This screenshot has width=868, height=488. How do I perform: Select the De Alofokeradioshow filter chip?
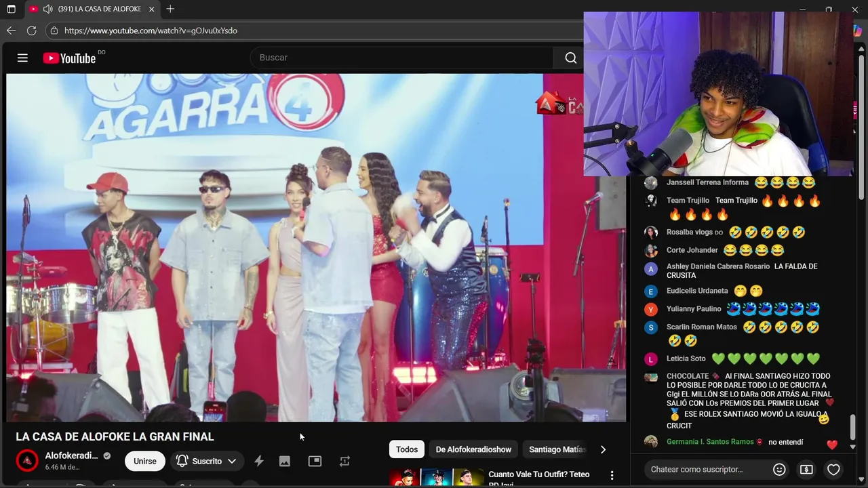[x=473, y=449]
